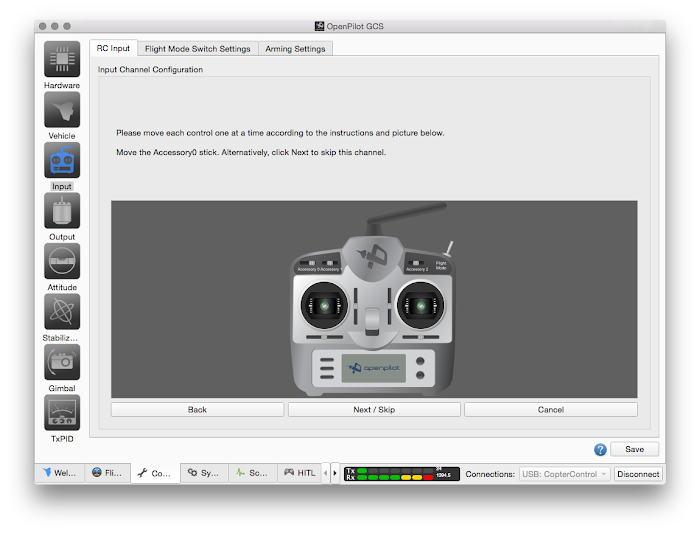This screenshot has width=700, height=533.
Task: Open the Vehicle configuration page
Action: click(62, 110)
